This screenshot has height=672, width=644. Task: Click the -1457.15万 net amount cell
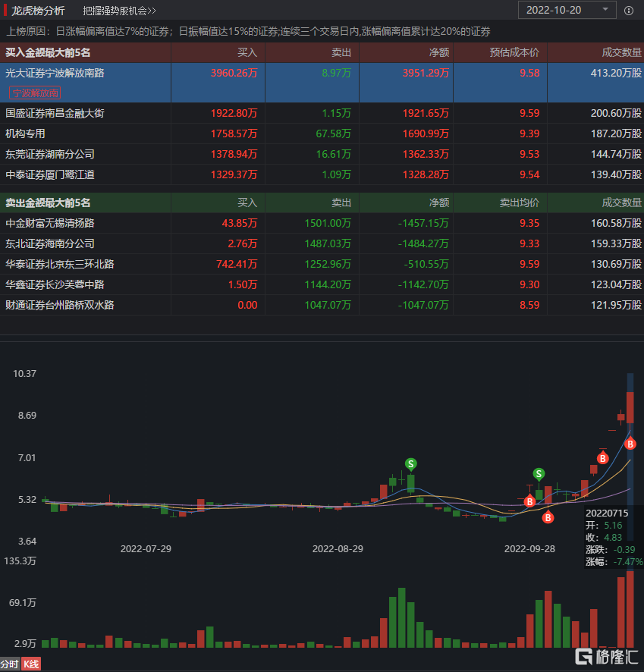(423, 223)
